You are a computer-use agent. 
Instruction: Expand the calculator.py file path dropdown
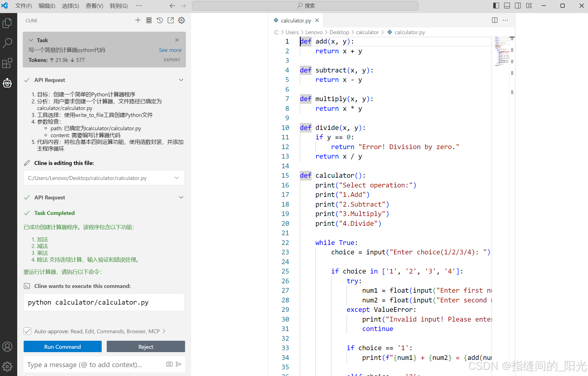177,178
